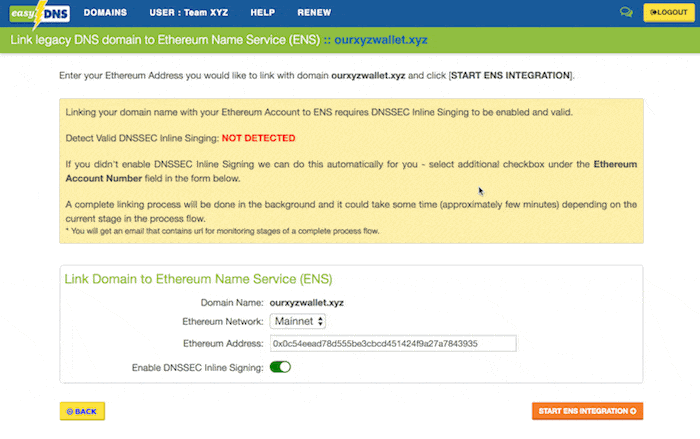
Task: Click the 'Ethereum Network:' label
Action: [223, 322]
